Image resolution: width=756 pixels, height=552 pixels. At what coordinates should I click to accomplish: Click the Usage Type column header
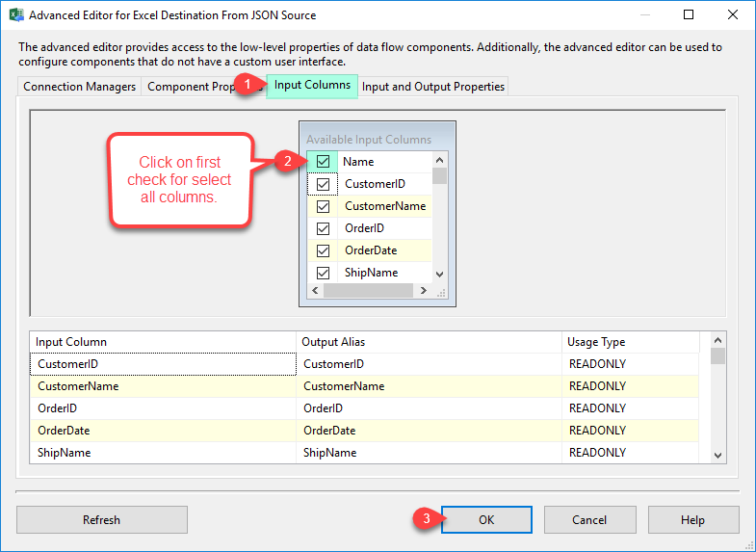tap(631, 342)
